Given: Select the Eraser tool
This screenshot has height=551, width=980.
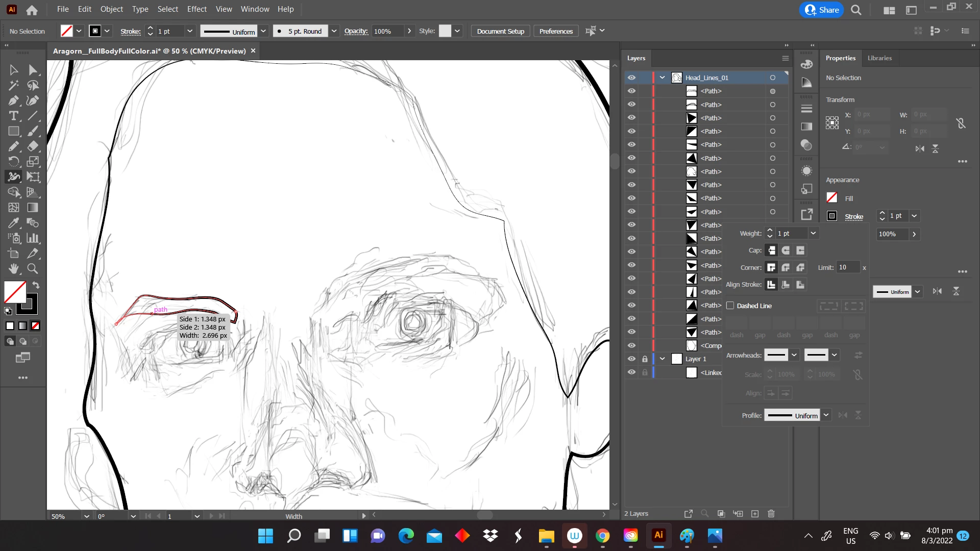Looking at the screenshot, I should pyautogui.click(x=33, y=146).
